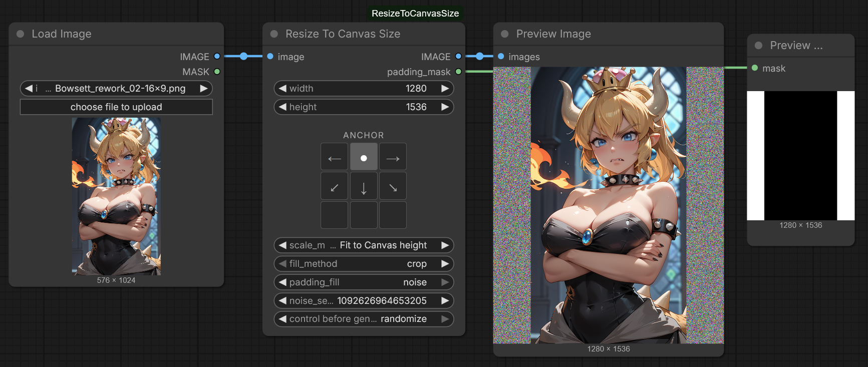Click the Preview Image title
This screenshot has width=868, height=367.
pos(553,34)
